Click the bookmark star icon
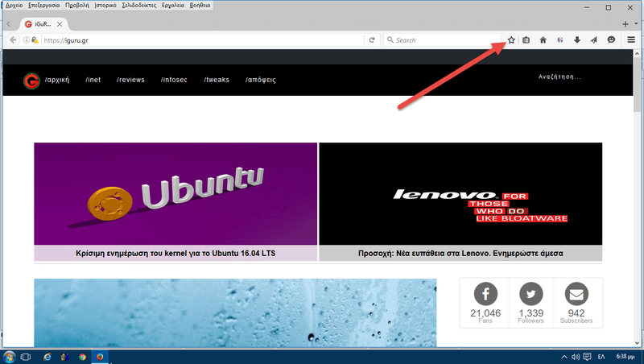 click(x=511, y=39)
